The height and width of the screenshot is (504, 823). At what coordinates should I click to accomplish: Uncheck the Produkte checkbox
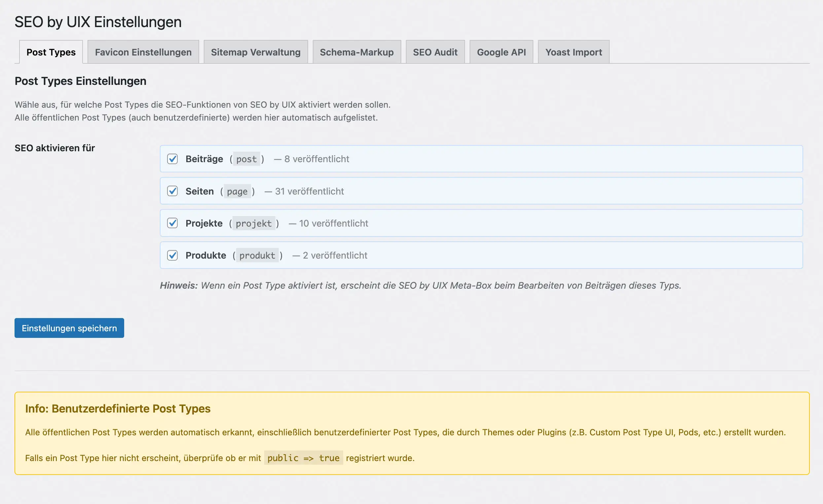point(172,255)
